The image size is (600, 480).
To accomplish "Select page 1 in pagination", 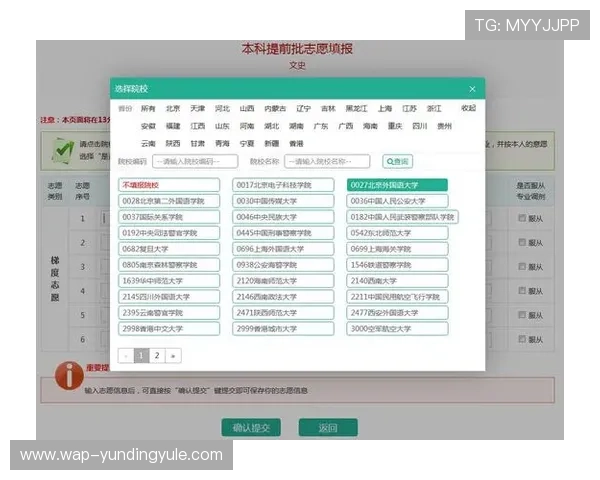I will coord(141,356).
